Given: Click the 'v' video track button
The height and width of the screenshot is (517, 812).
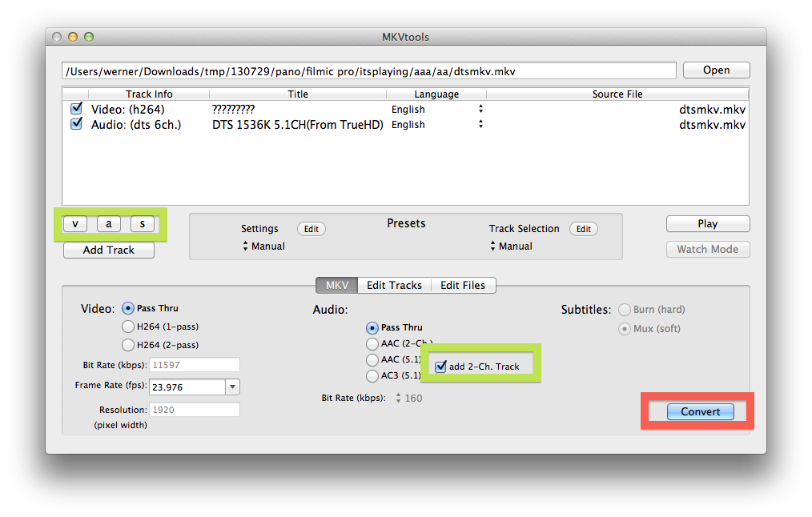Looking at the screenshot, I should [75, 223].
